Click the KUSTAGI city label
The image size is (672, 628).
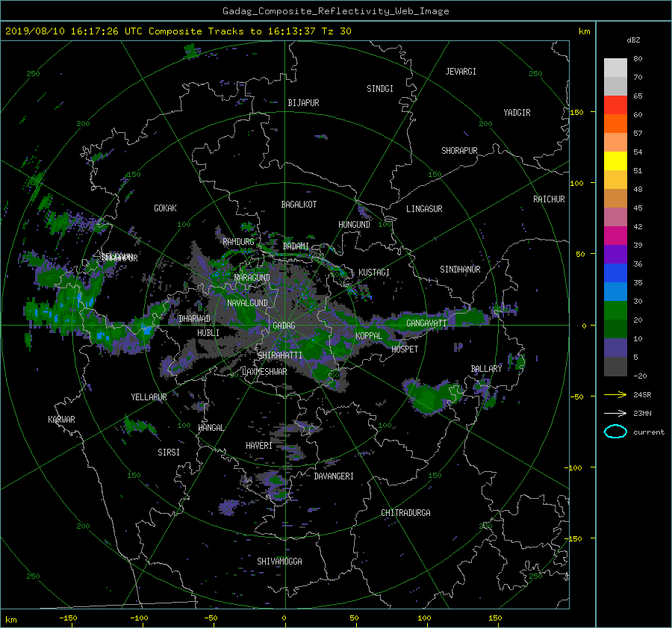(374, 273)
